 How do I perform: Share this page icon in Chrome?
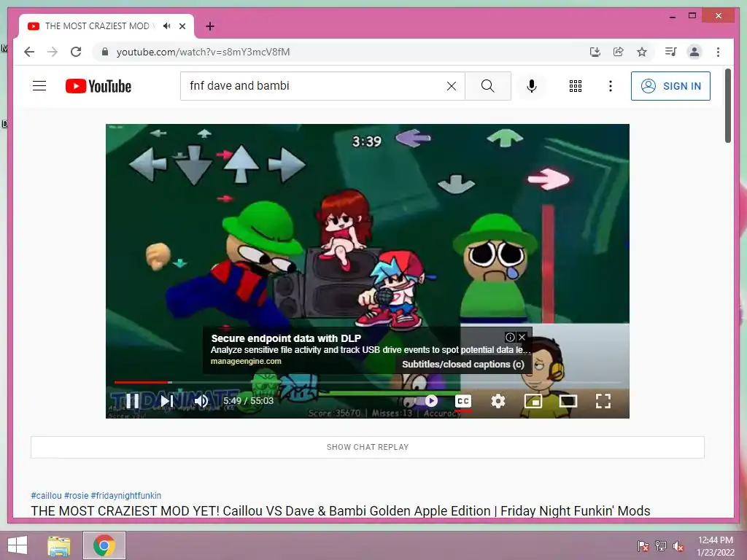pyautogui.click(x=619, y=52)
